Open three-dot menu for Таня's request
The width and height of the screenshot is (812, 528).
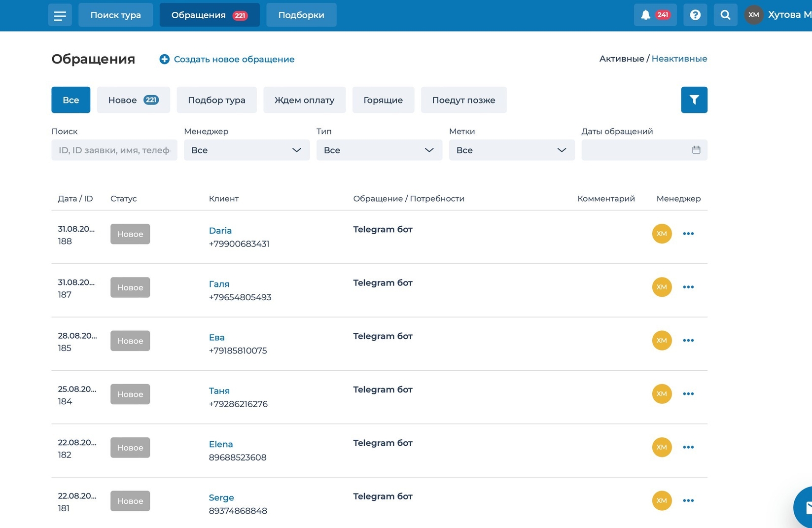tap(688, 394)
